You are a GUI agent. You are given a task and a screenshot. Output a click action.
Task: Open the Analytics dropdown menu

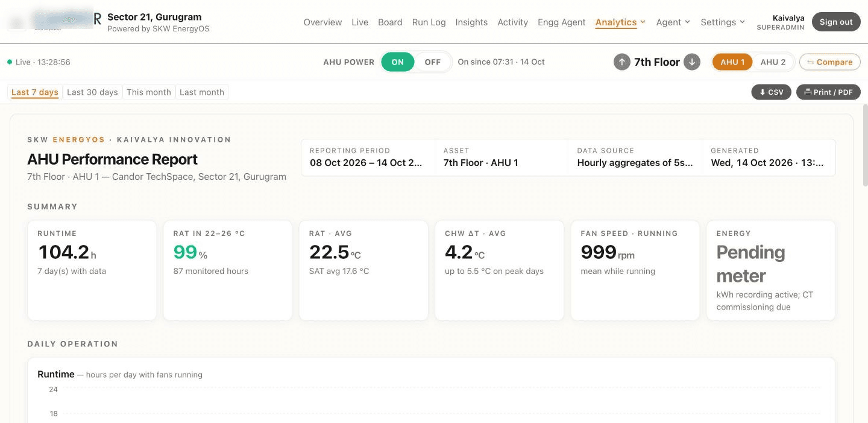point(620,22)
